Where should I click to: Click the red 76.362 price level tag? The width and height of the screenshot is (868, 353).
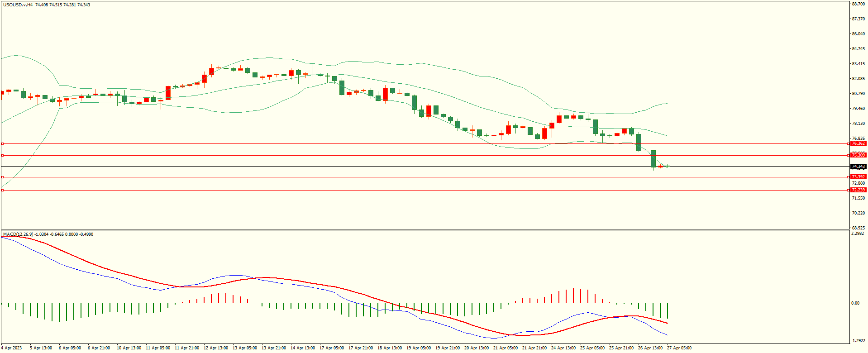(x=858, y=143)
